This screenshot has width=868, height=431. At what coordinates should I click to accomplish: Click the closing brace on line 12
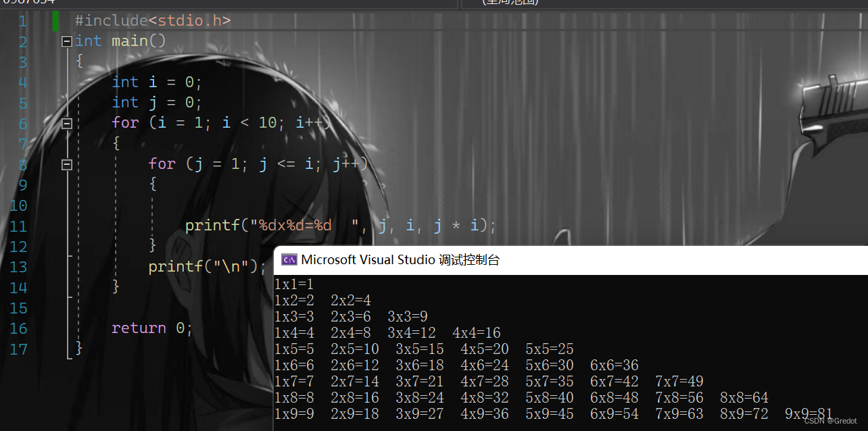point(152,246)
